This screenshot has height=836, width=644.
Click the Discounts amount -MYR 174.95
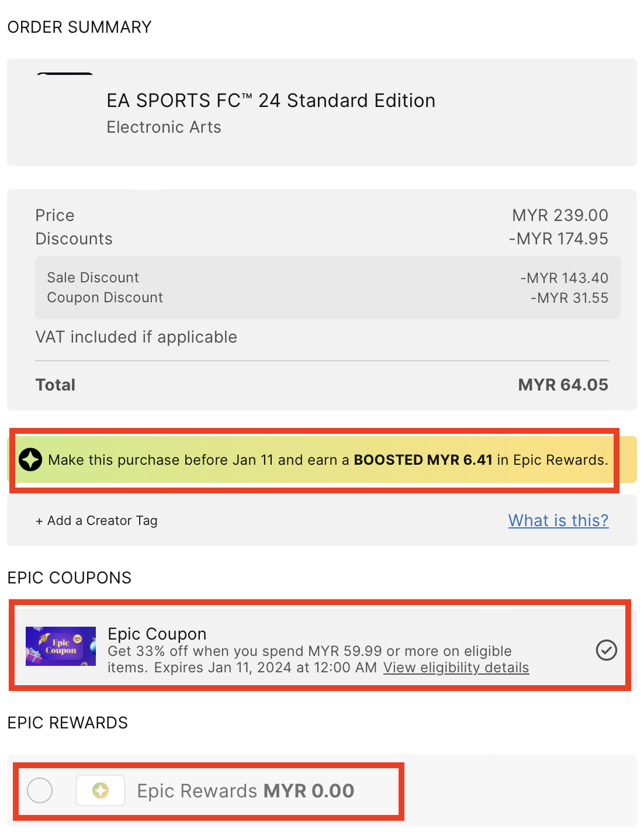[558, 239]
